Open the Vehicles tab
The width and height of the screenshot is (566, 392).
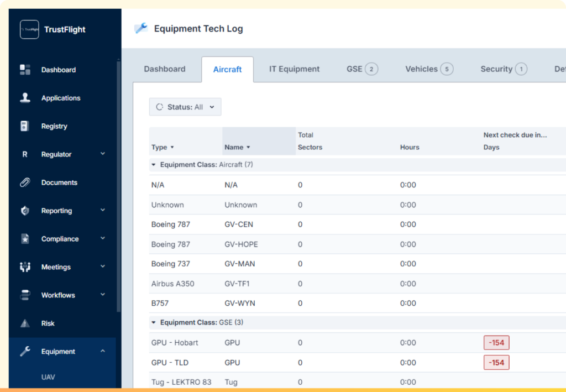point(422,69)
